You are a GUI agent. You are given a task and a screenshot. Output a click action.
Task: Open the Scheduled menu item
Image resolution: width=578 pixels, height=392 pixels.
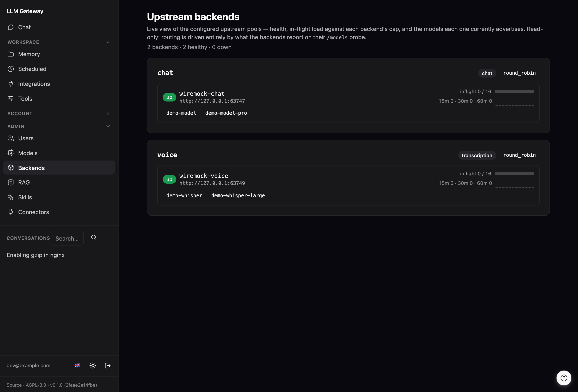tap(59, 69)
